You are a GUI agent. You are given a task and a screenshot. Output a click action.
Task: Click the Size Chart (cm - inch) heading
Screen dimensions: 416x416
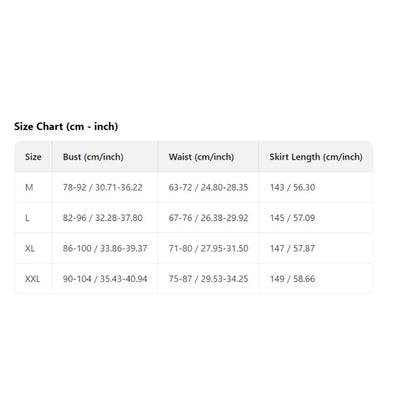click(66, 127)
